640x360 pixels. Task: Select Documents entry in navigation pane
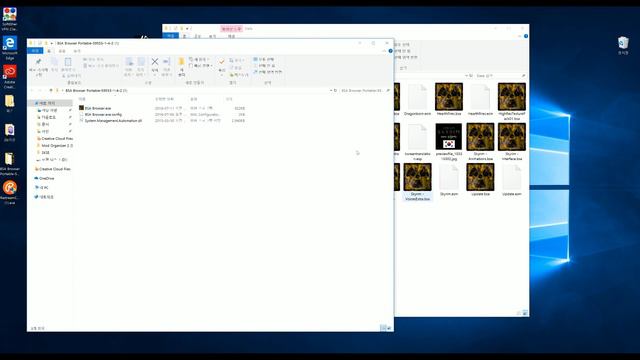45,124
